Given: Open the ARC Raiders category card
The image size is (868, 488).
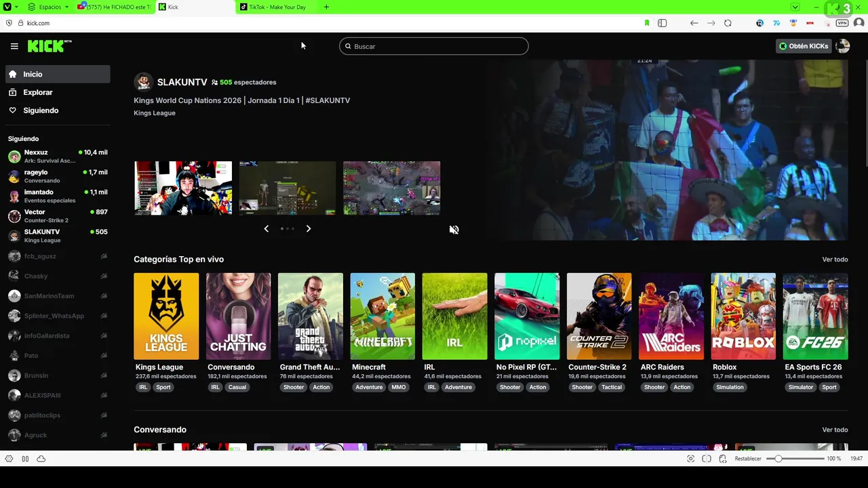Looking at the screenshot, I should tap(671, 317).
